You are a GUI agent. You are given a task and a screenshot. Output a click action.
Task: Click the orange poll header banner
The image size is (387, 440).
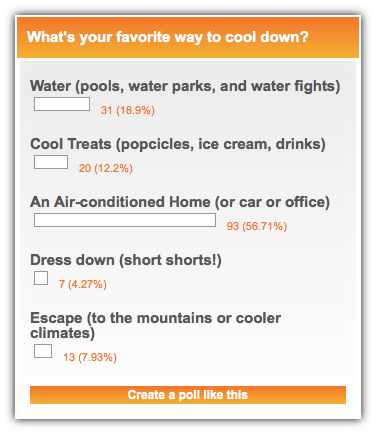pos(188,37)
